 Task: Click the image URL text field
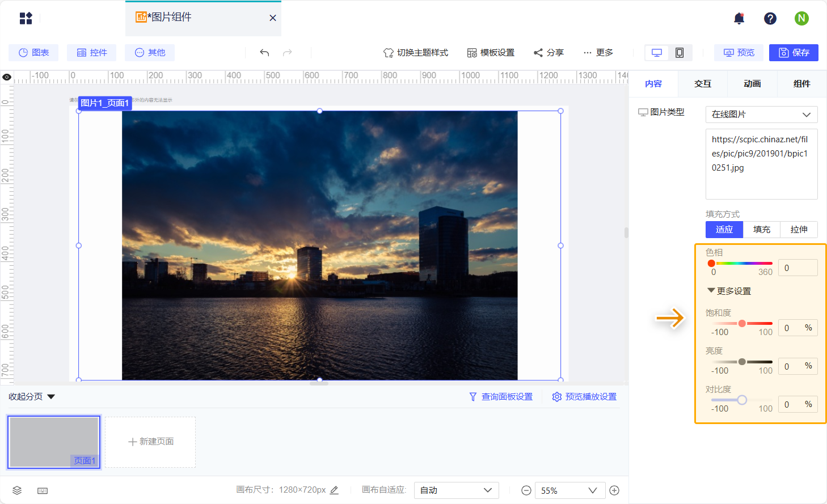761,164
